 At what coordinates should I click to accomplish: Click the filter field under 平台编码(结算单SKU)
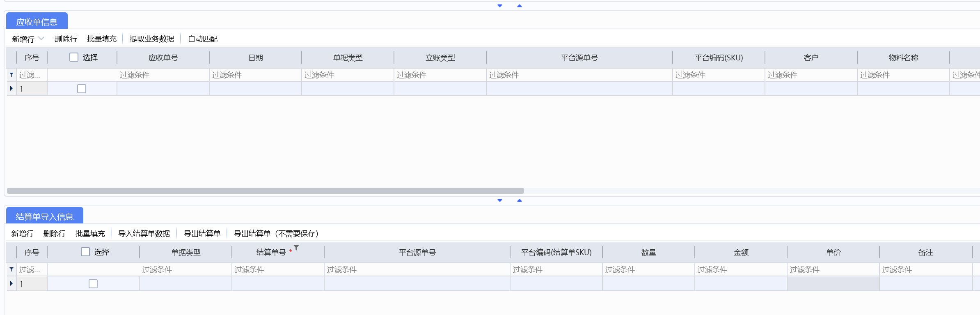click(x=556, y=269)
